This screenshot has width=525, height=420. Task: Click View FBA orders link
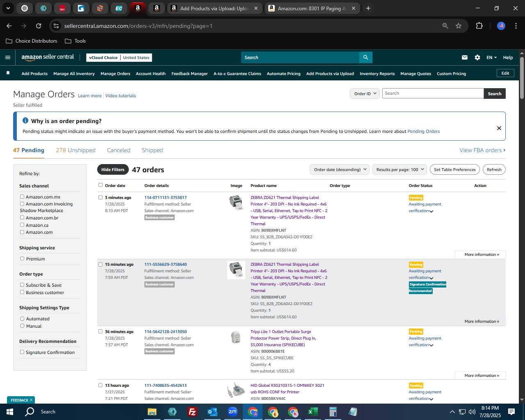[482, 150]
